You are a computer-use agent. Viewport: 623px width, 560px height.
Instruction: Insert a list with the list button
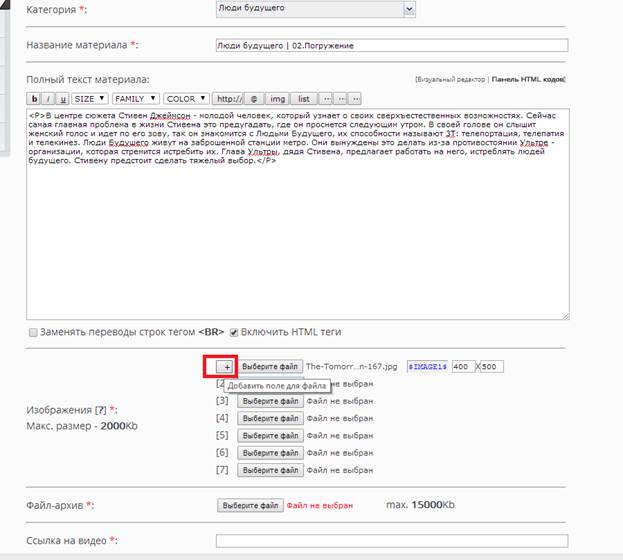click(304, 99)
